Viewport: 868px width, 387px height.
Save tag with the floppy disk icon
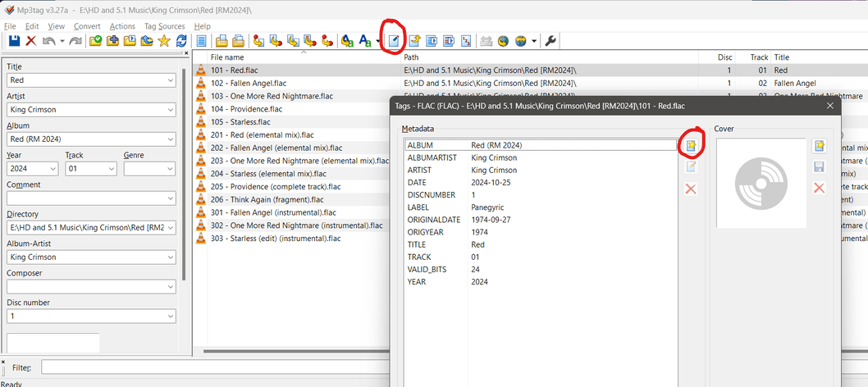(15, 41)
